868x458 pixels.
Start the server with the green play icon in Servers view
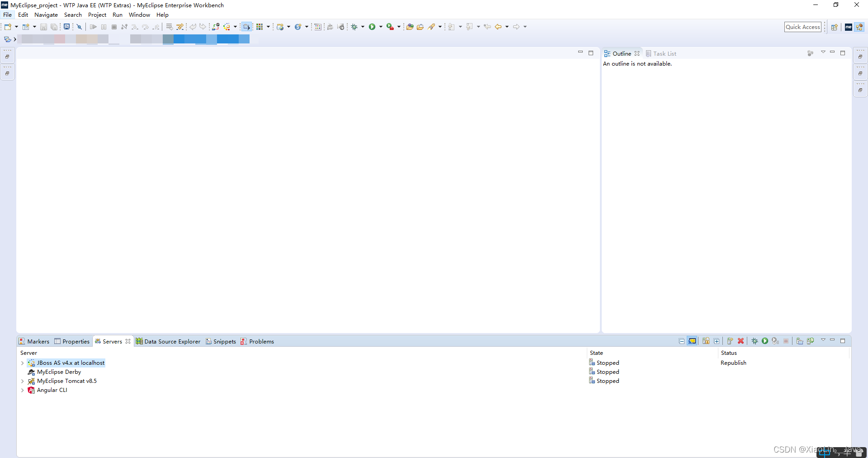pyautogui.click(x=765, y=341)
